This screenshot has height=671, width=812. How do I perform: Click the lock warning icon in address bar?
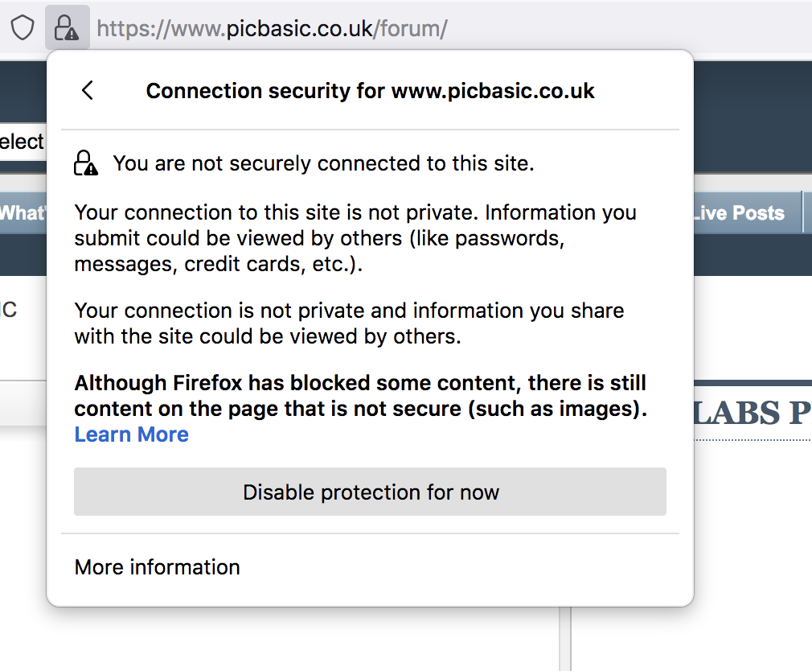pyautogui.click(x=66, y=30)
